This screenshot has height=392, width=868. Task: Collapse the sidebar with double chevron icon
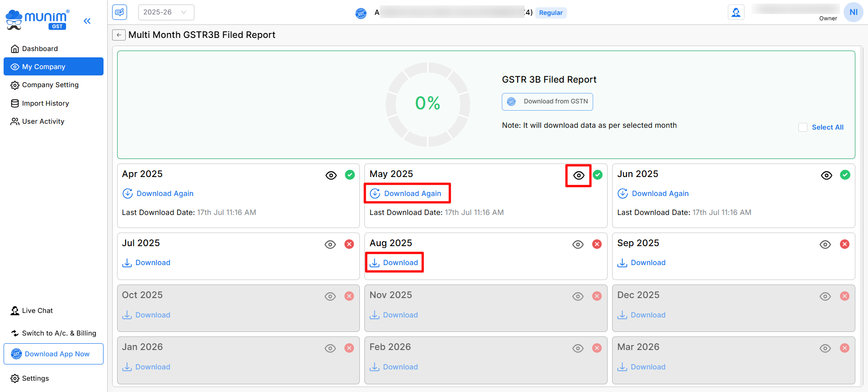click(87, 21)
